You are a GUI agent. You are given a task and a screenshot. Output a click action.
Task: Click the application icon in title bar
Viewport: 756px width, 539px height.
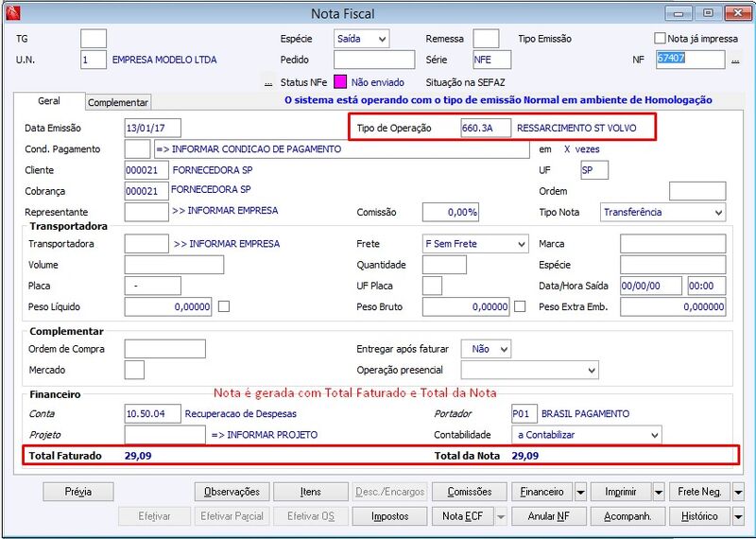point(13,13)
